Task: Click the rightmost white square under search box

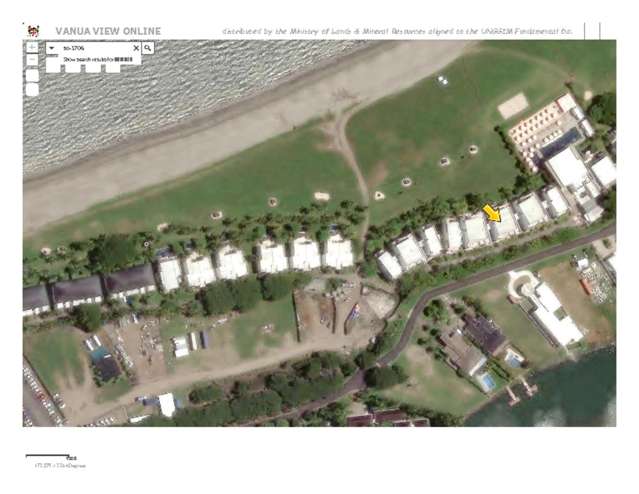Action: click(113, 70)
